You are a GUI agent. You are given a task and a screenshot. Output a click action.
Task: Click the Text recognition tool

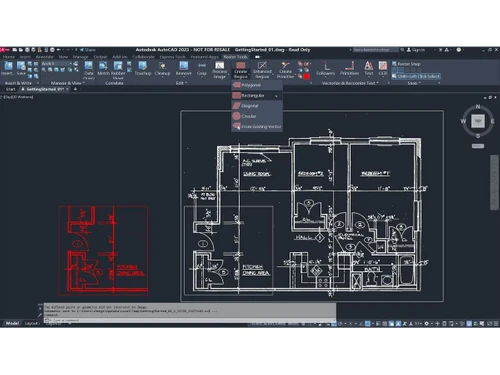[x=369, y=68]
